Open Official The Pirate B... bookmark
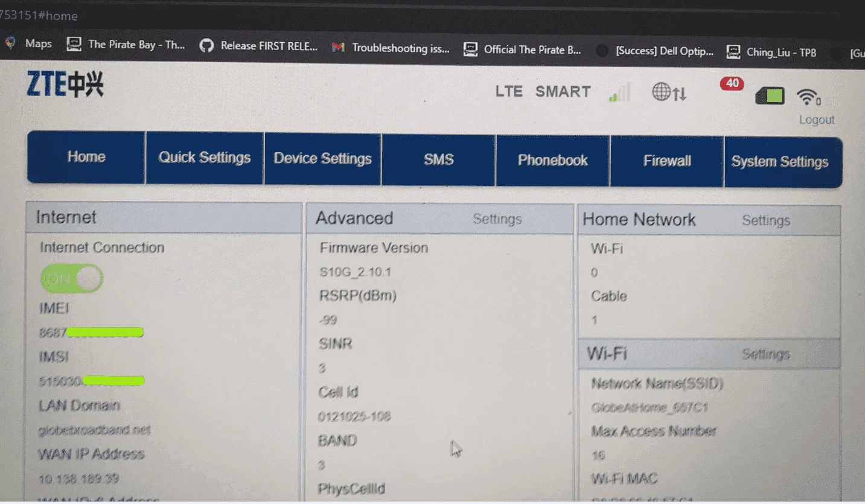Screen dimensions: 865x504 point(522,49)
